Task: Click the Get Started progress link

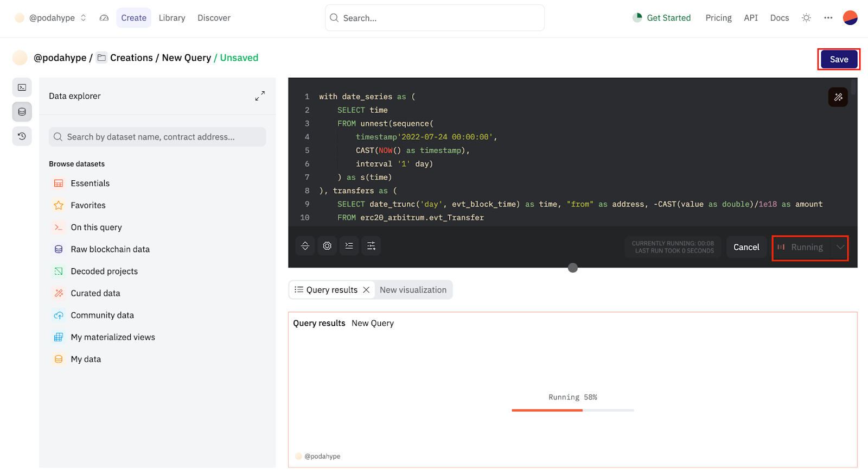Action: pos(661,18)
